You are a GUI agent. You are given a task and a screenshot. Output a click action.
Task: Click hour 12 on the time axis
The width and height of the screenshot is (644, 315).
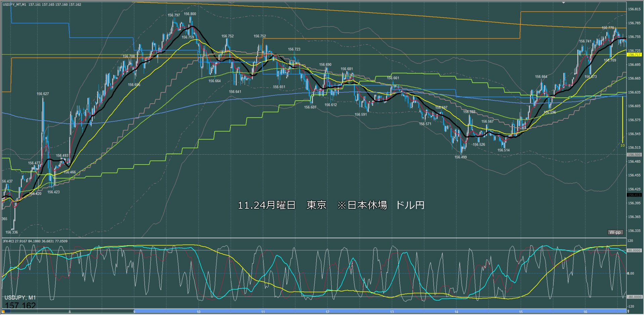pyautogui.click(x=327, y=312)
